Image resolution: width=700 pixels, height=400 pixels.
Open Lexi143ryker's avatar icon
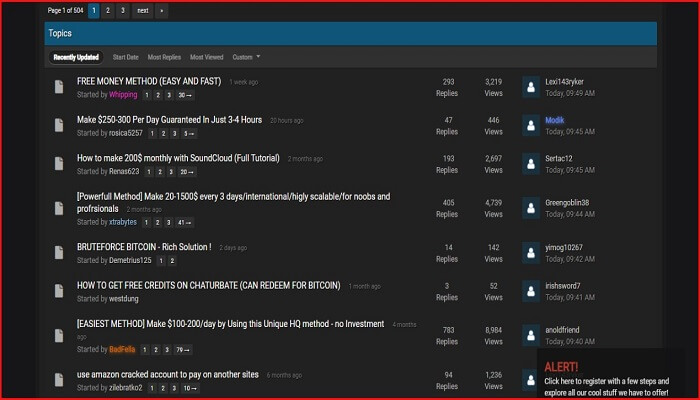pos(530,87)
